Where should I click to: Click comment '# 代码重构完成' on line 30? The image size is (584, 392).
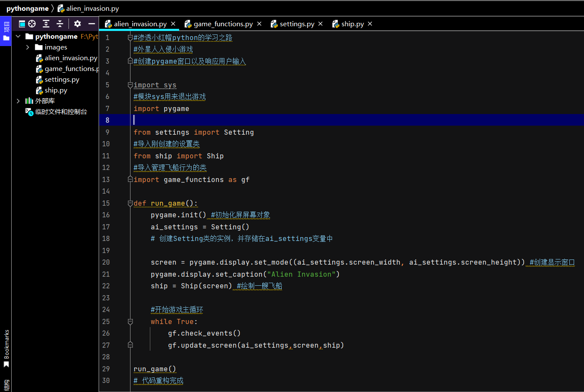point(158,380)
